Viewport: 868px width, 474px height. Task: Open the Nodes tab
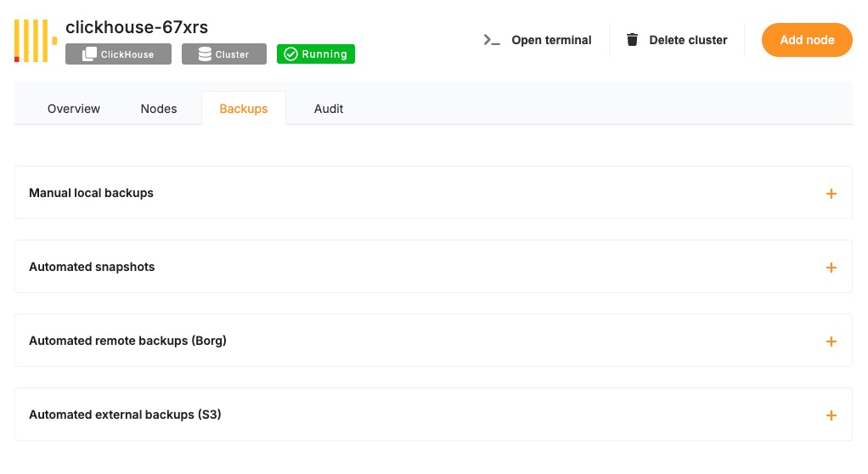pos(159,109)
